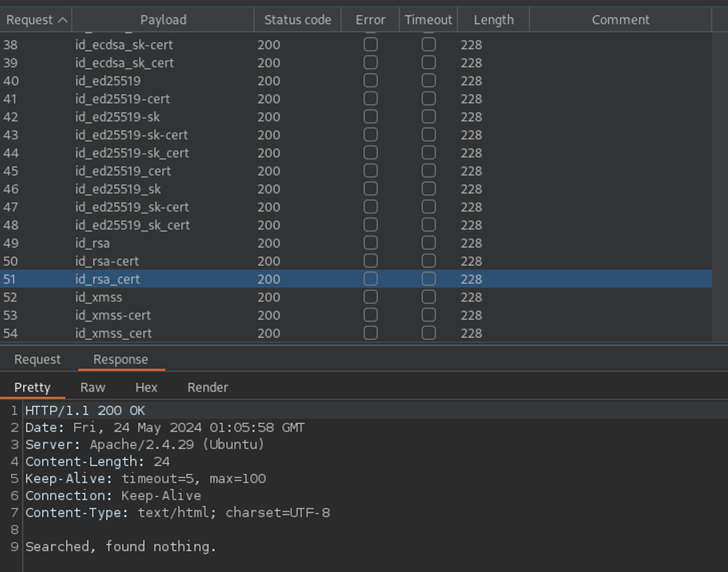Sort table by Length column
728x572 pixels.
click(x=493, y=20)
